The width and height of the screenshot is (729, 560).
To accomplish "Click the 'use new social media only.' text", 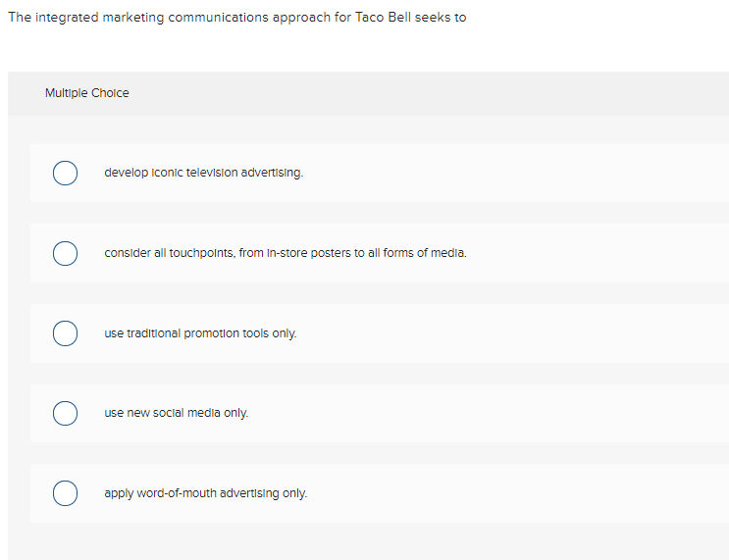I will tap(177, 413).
